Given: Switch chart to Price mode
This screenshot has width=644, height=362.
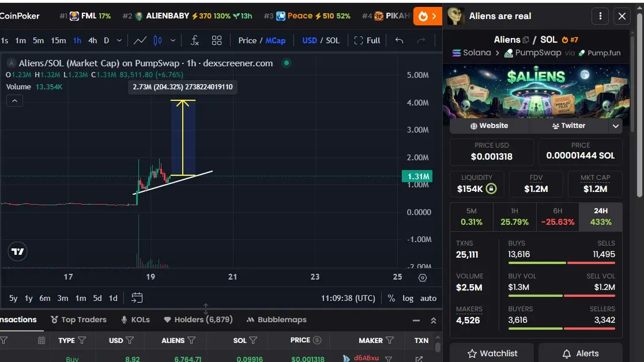Looking at the screenshot, I should pyautogui.click(x=247, y=40).
